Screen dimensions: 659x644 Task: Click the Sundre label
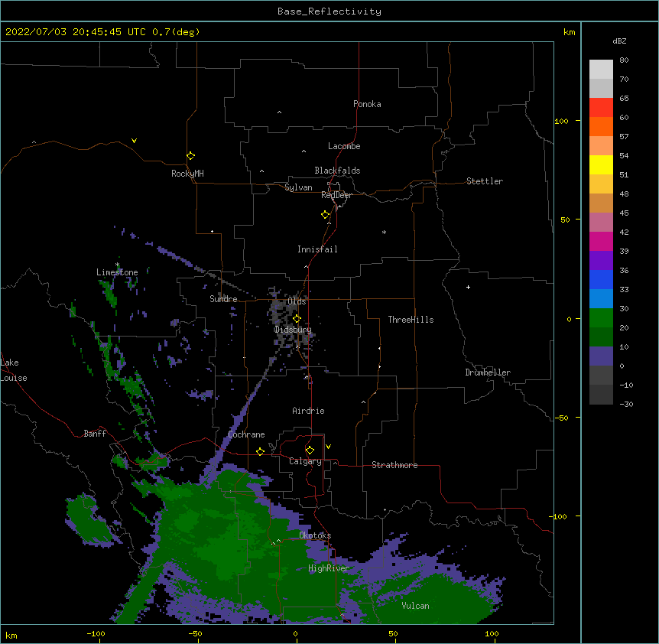pyautogui.click(x=223, y=299)
